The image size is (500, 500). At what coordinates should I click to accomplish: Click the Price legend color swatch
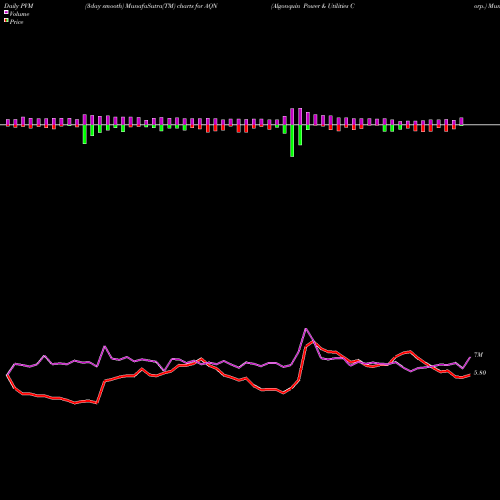point(6,21)
